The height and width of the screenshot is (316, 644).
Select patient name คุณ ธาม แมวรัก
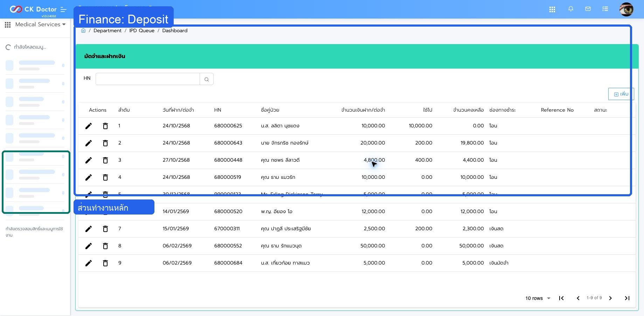click(278, 177)
